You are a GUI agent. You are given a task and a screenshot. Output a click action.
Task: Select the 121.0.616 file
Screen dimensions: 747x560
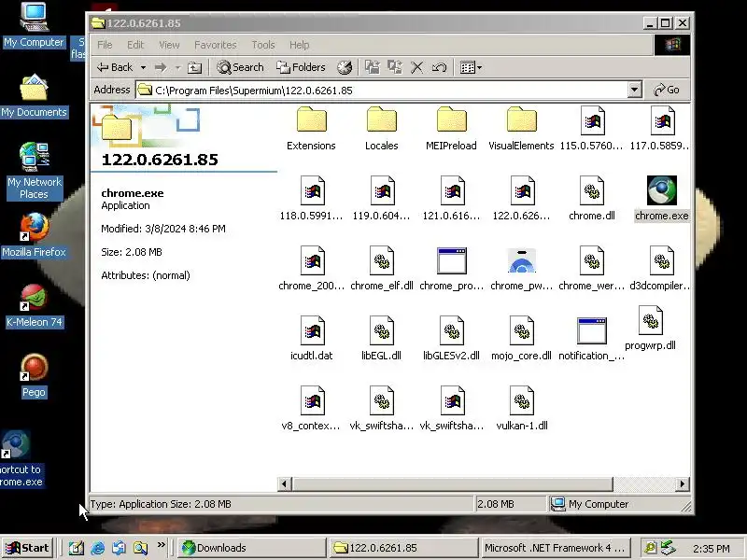(x=451, y=198)
